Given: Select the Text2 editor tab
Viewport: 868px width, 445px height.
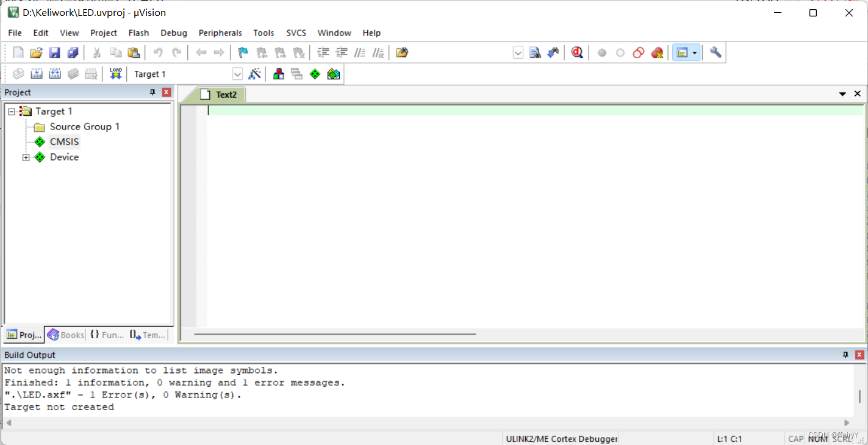Looking at the screenshot, I should pyautogui.click(x=220, y=95).
